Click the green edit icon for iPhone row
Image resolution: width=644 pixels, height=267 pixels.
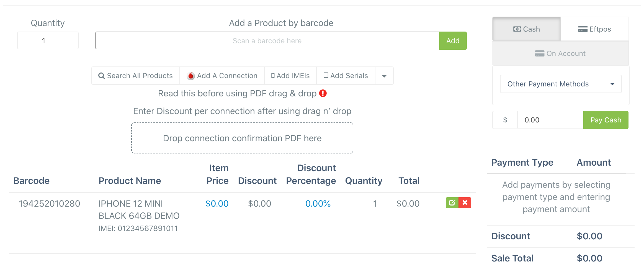(452, 203)
